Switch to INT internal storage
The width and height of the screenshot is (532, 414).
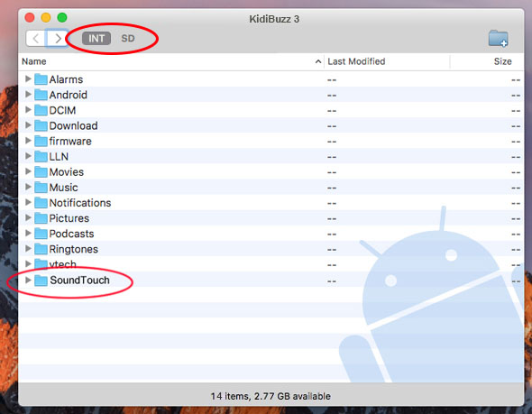[x=96, y=39]
